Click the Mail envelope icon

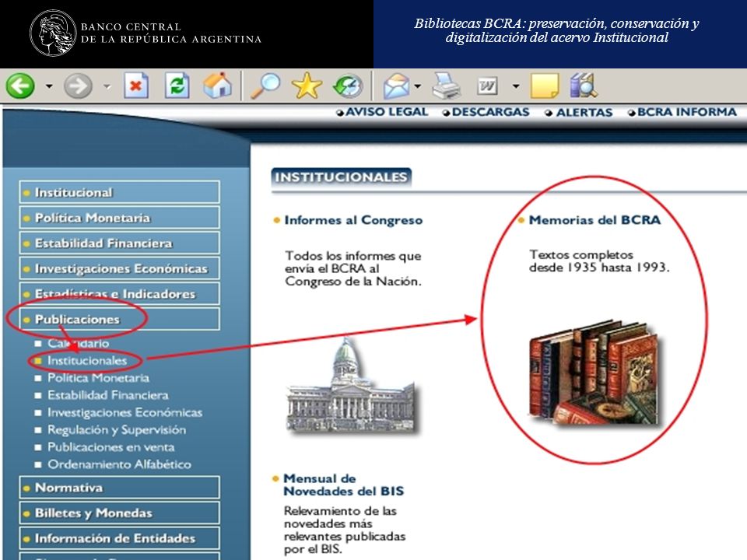tap(397, 86)
